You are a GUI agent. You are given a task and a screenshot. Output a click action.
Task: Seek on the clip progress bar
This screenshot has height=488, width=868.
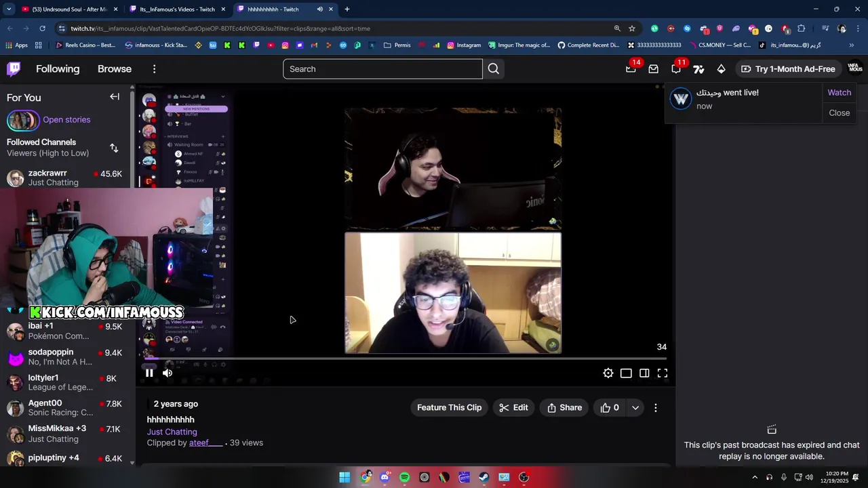point(405,359)
